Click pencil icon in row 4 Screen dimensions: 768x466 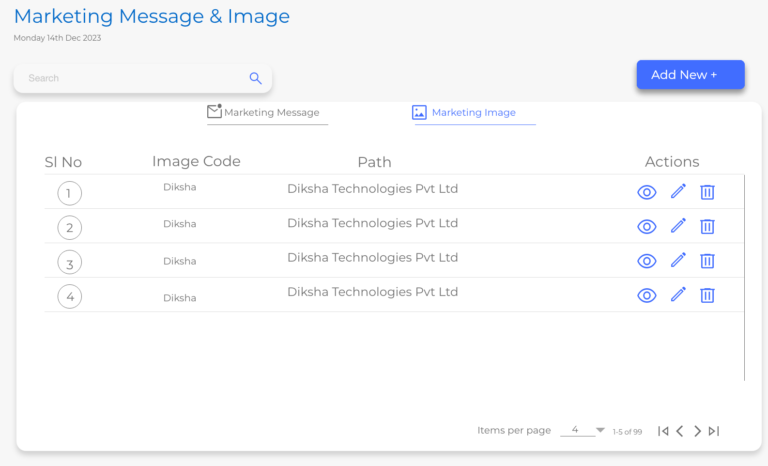pos(678,294)
